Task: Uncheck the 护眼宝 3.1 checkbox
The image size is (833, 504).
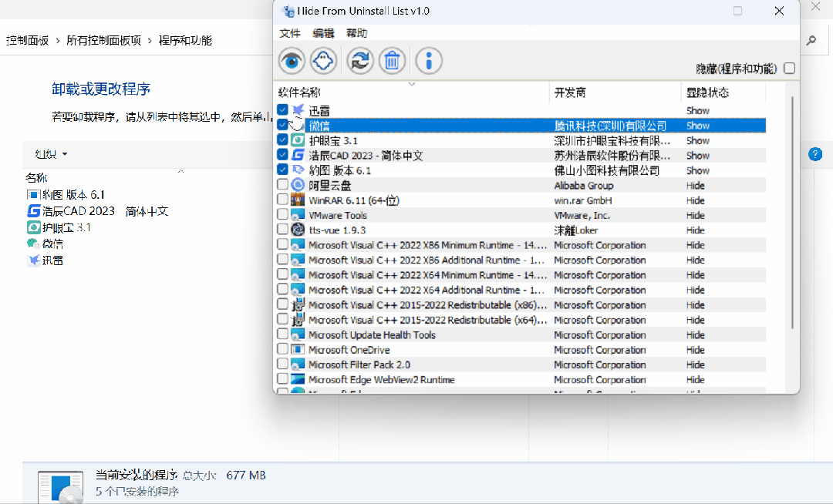Action: 282,140
